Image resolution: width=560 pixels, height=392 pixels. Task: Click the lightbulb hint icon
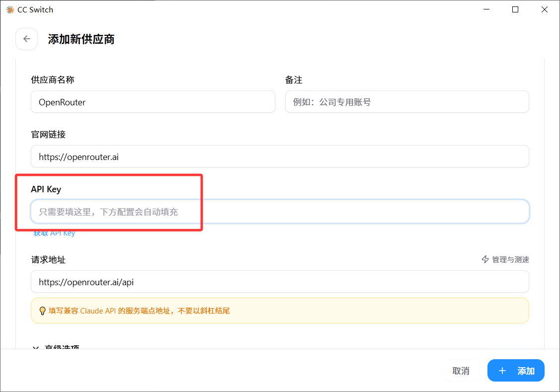click(42, 311)
